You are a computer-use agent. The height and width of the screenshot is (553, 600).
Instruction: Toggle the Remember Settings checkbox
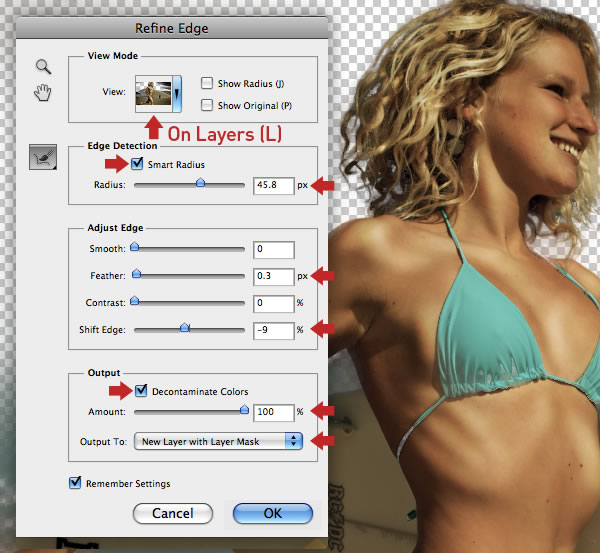pos(75,483)
